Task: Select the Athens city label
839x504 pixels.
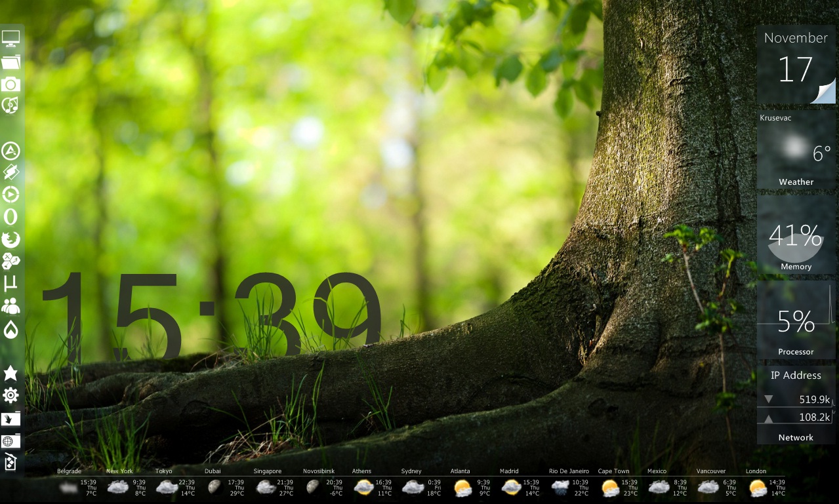Action: (361, 471)
